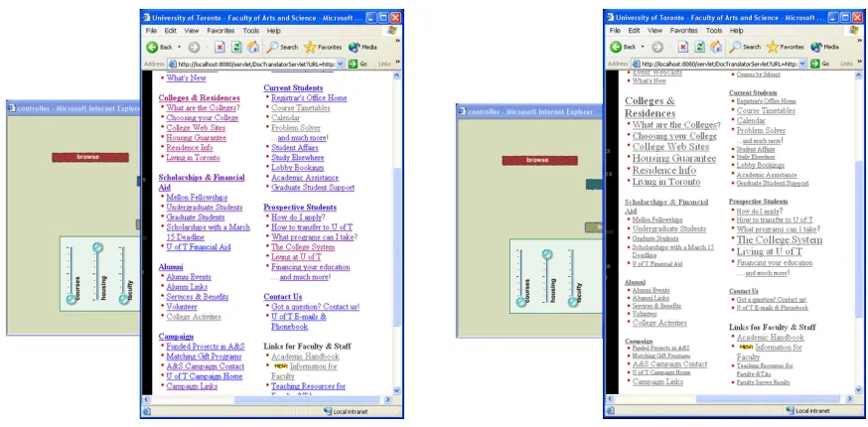The height and width of the screenshot is (427, 868).
Task: Click Forward arrow icon in left browser window
Action: [194, 47]
